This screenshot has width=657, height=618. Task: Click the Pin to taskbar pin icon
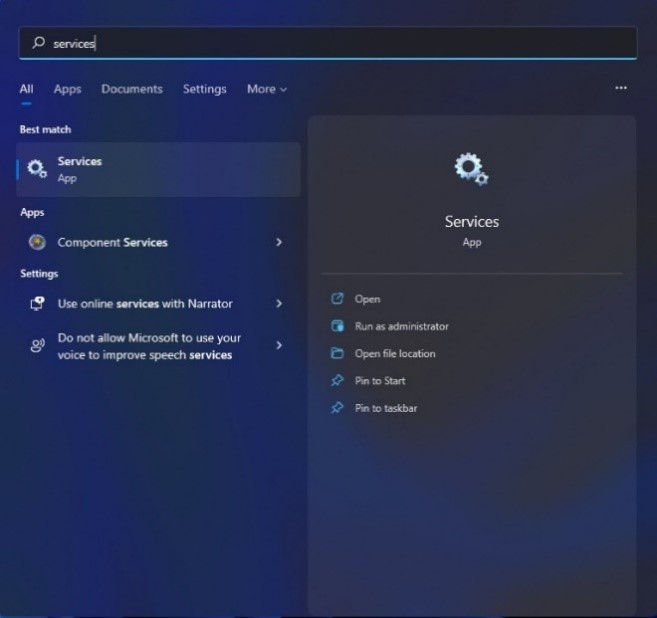(337, 408)
